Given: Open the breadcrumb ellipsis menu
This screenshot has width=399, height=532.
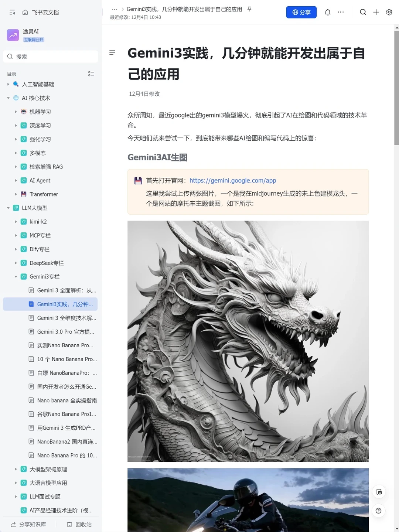Looking at the screenshot, I should pyautogui.click(x=115, y=9).
